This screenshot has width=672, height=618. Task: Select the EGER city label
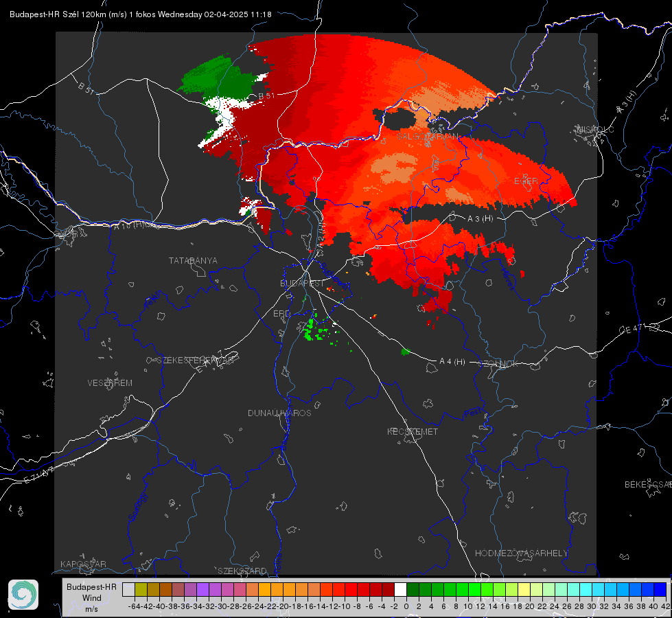[x=526, y=181]
